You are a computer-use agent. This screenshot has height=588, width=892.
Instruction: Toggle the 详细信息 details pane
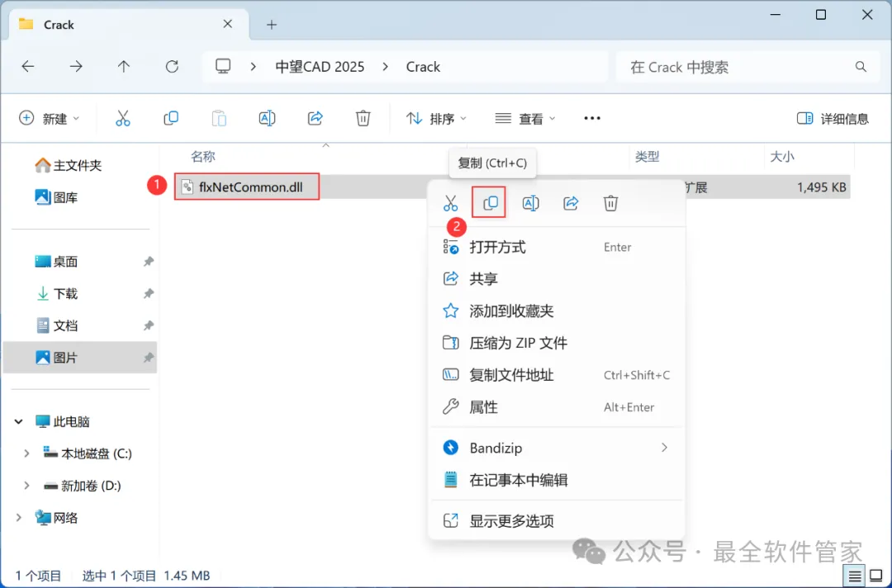[833, 118]
